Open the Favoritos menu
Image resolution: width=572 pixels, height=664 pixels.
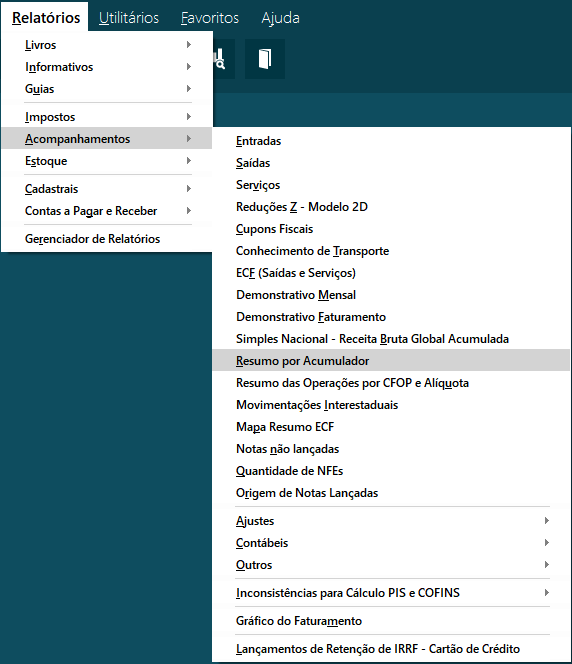[x=210, y=18]
